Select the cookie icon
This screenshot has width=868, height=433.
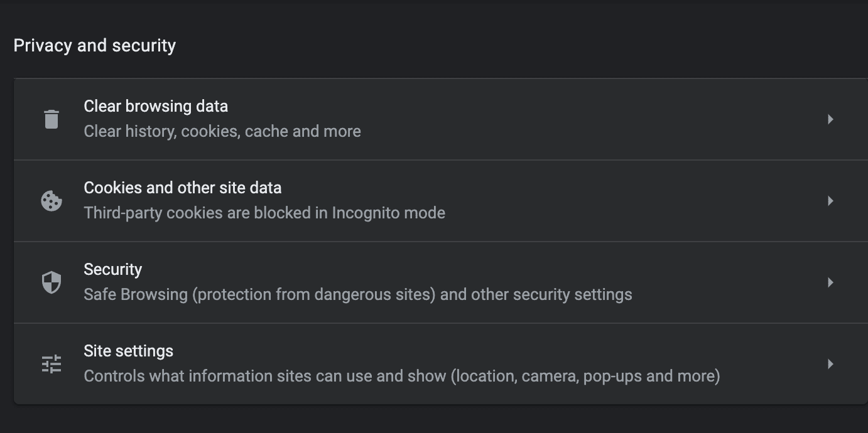(x=51, y=200)
